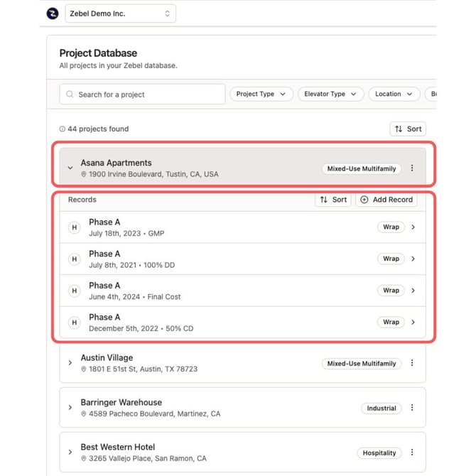
Task: Open the Barringer Warehouse three-dot menu
Action: coord(412,408)
